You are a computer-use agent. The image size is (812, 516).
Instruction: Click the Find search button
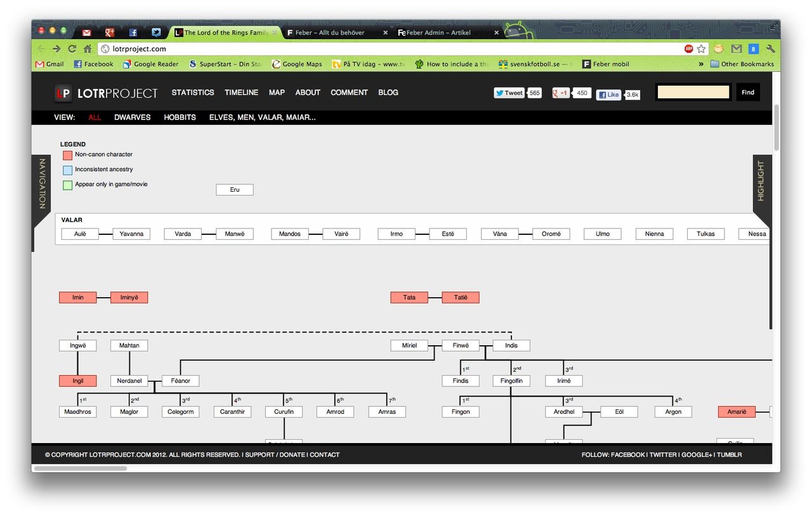point(748,93)
